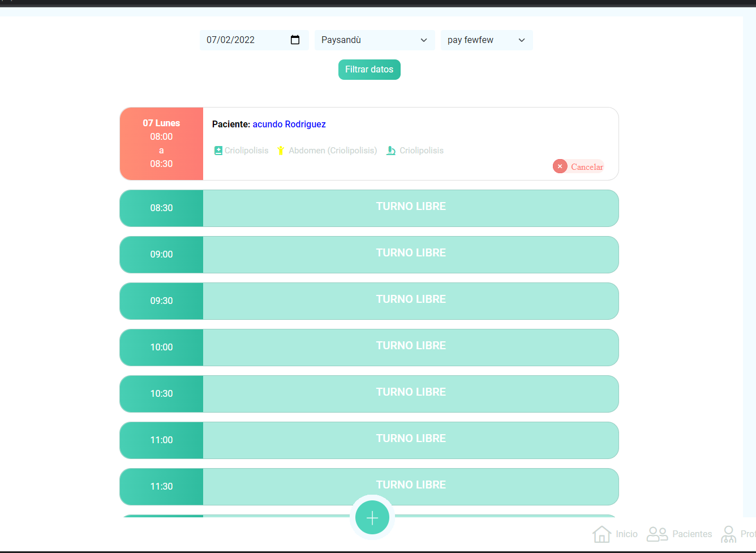This screenshot has height=553, width=756.
Task: Click the green plus add-appointment button
Action: coord(372,517)
